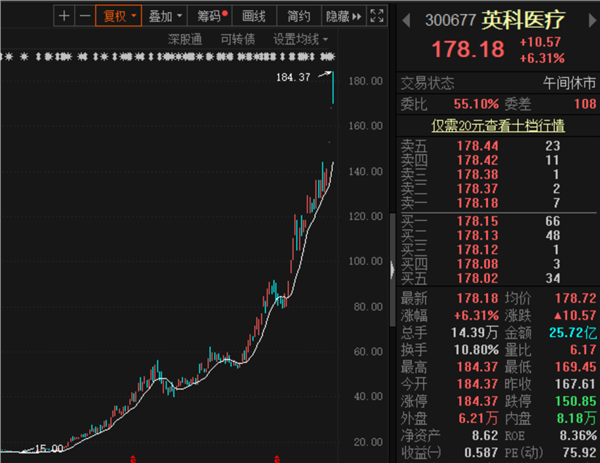
Task: Collapse side panel with divider arrow
Action: pyautogui.click(x=393, y=270)
